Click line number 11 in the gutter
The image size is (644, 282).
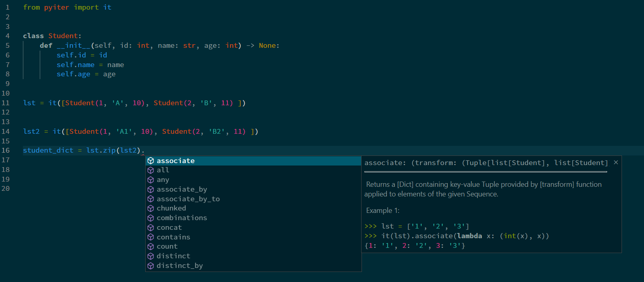click(x=6, y=103)
